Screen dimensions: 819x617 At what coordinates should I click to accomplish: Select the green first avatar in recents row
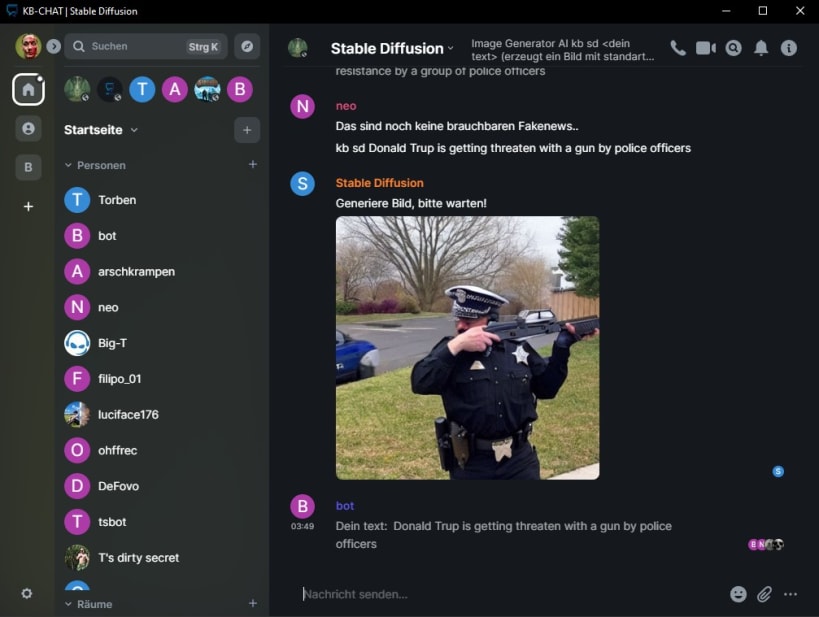coord(77,89)
